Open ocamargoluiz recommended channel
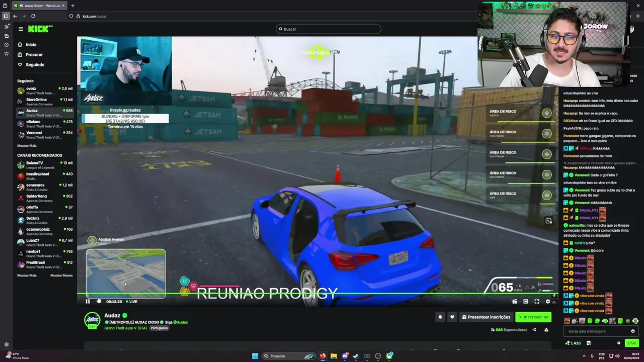 [x=45, y=232]
